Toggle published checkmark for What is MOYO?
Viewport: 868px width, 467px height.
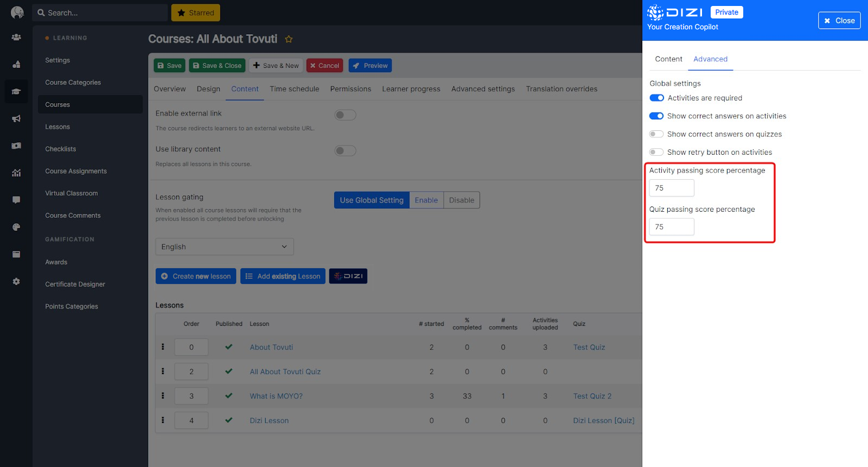coord(229,396)
